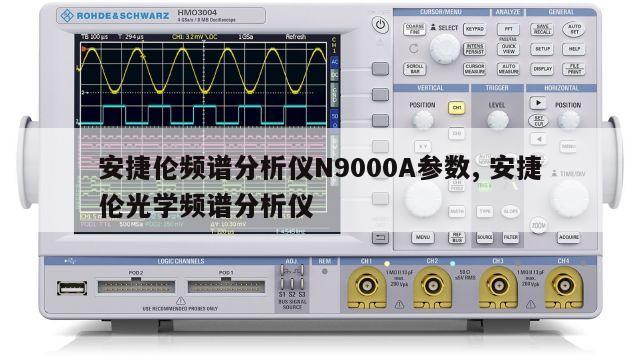Screen dimensions: 640x360
Task: Click the on-screen AC coupling label
Action: pos(335,62)
